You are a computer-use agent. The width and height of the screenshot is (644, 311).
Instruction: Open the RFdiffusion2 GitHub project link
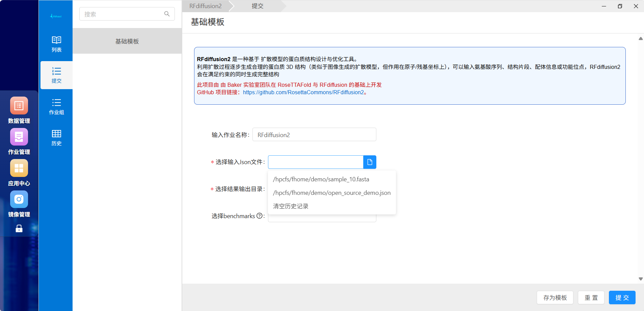pos(303,92)
